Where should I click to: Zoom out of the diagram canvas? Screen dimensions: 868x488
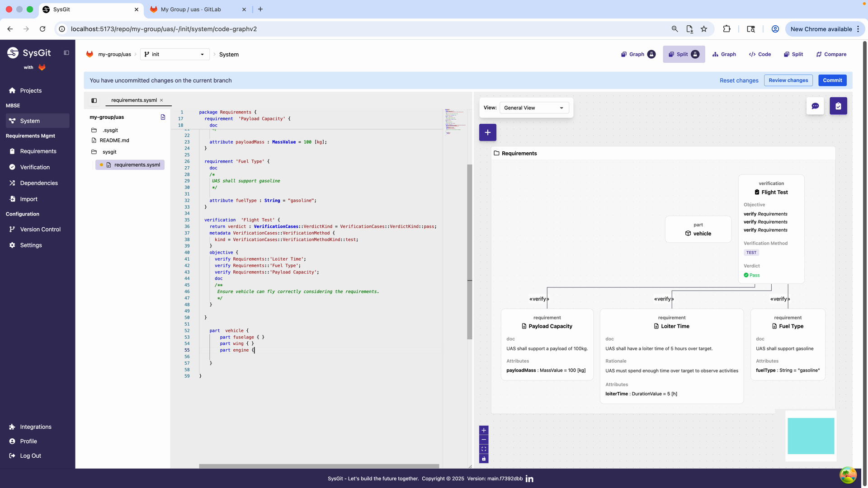pos(484,440)
